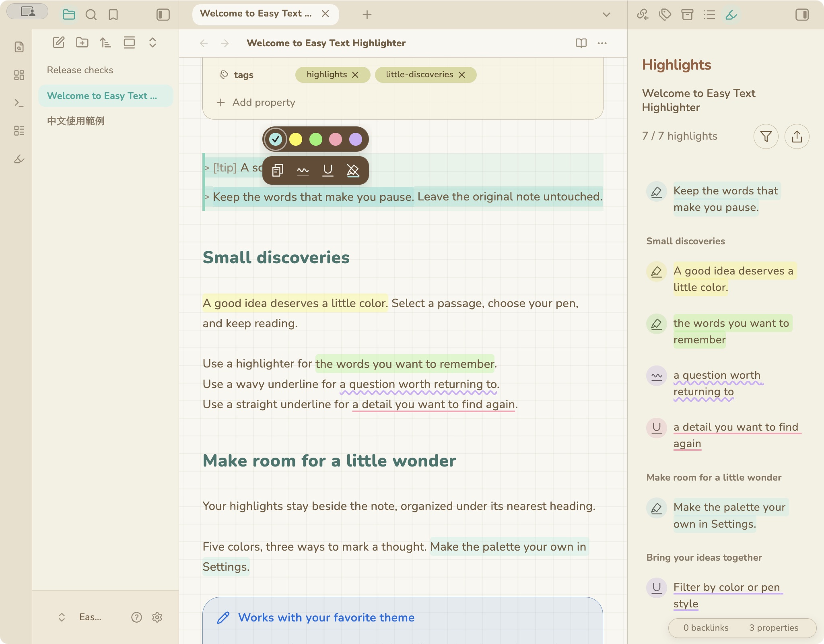Open the tab list dropdown chevron
Image resolution: width=824 pixels, height=644 pixels.
click(606, 15)
